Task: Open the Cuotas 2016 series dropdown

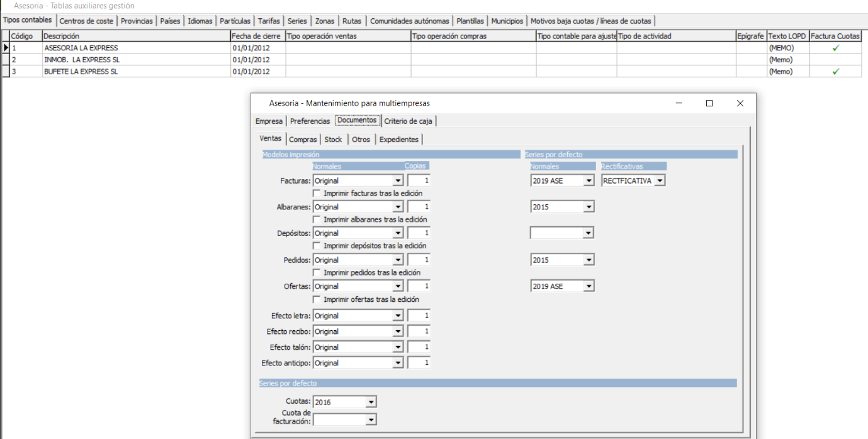Action: coord(371,402)
